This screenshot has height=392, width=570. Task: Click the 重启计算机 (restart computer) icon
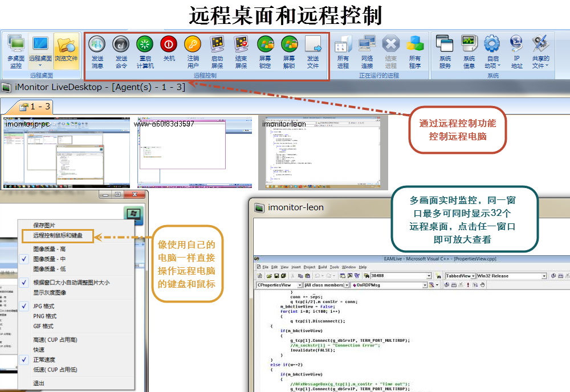click(145, 51)
